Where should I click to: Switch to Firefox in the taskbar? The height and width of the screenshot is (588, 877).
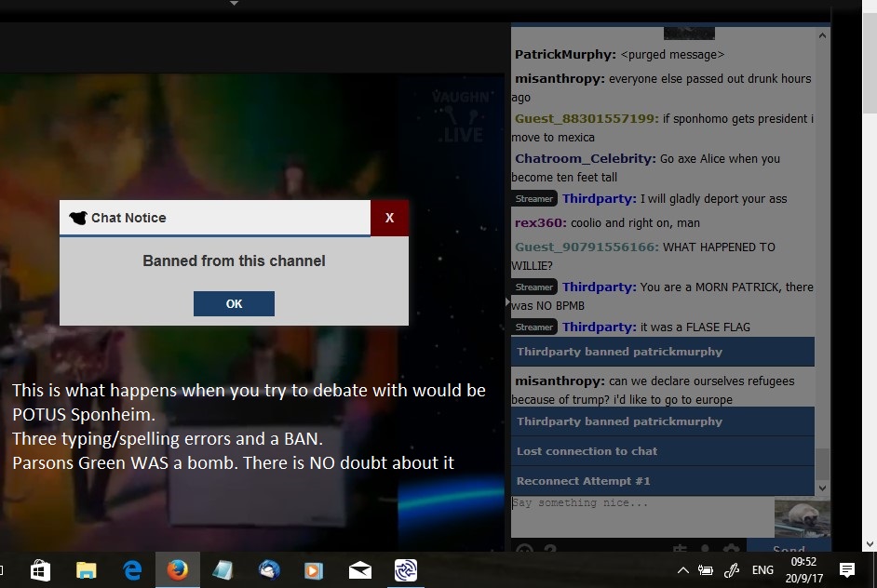[x=177, y=569]
